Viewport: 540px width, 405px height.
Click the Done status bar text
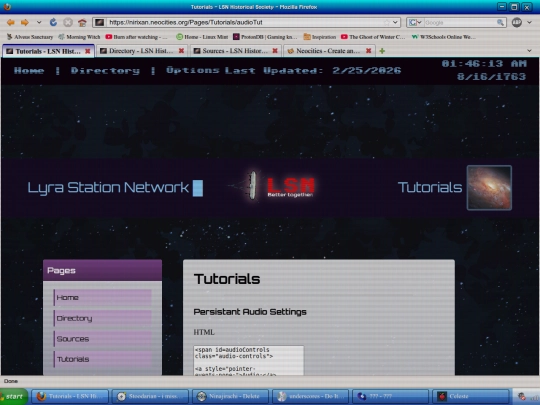[11, 381]
